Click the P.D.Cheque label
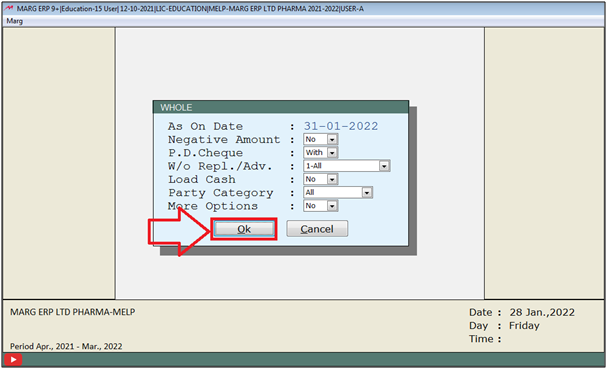The height and width of the screenshot is (369, 608). pyautogui.click(x=206, y=153)
